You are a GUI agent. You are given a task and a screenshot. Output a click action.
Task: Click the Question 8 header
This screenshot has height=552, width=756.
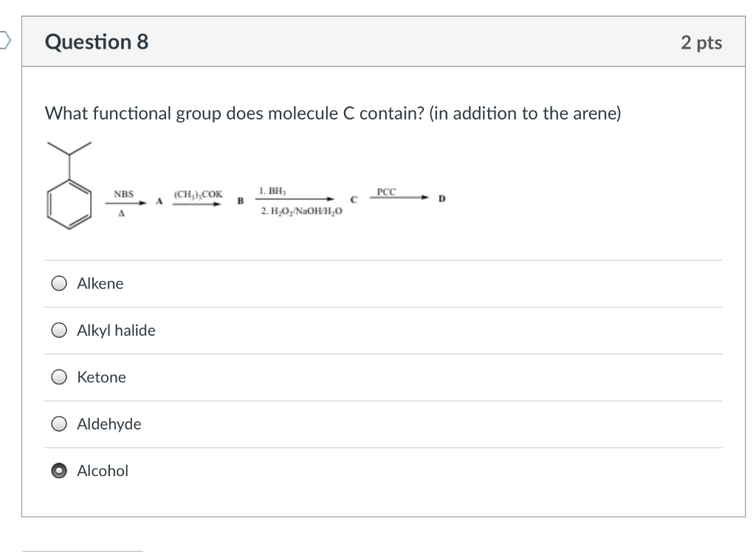pos(96,42)
